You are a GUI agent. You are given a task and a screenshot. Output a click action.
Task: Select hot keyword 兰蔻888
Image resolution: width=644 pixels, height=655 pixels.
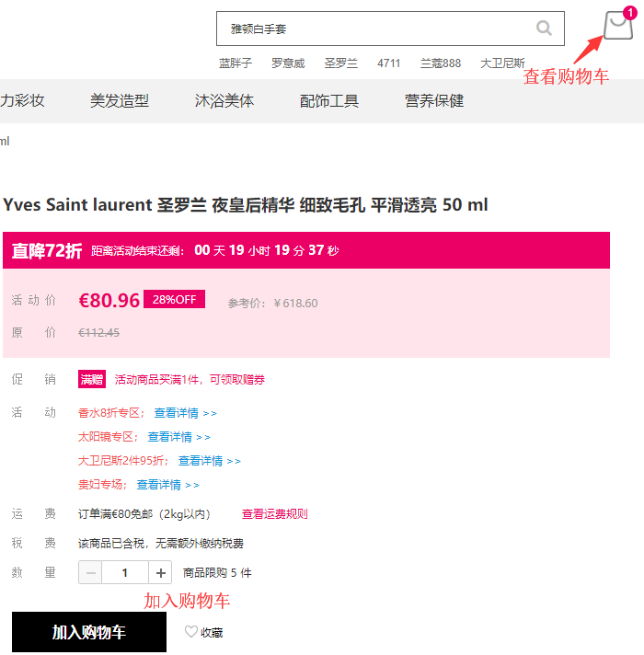[x=440, y=63]
